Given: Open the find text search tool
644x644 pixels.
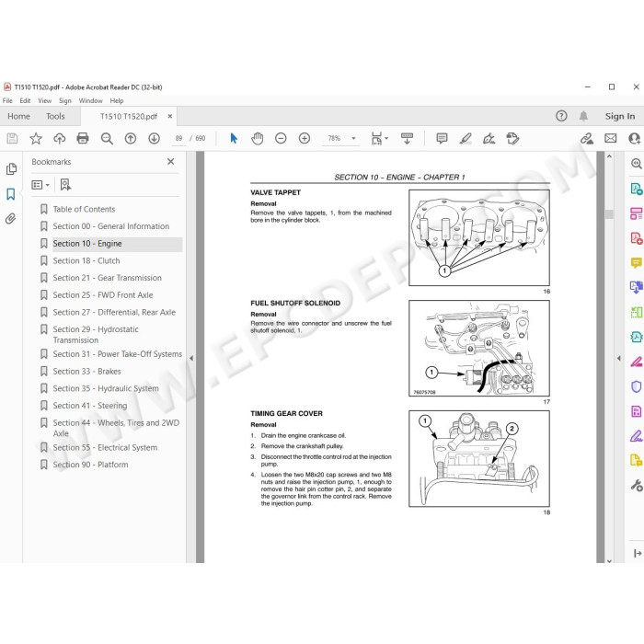Looking at the screenshot, I should (x=107, y=138).
